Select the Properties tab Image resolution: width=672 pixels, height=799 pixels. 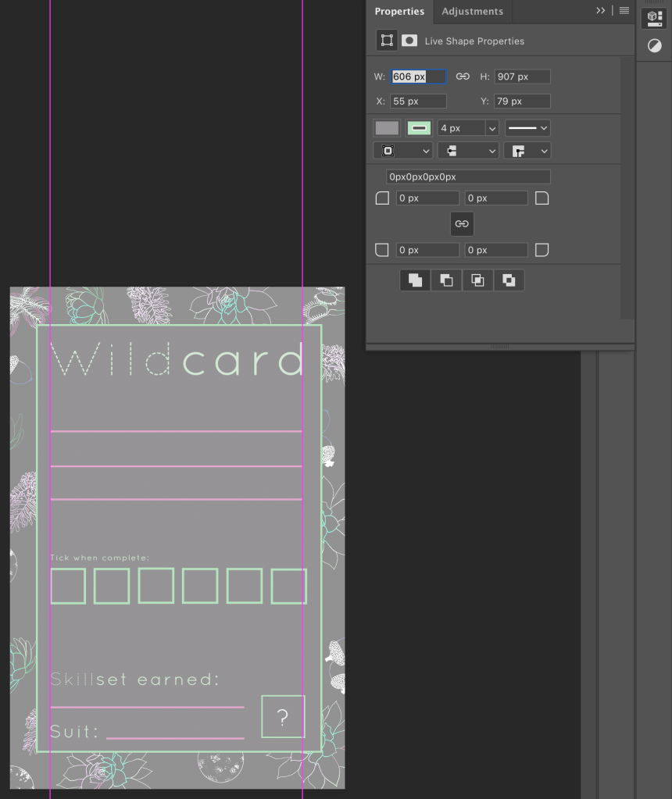[399, 12]
